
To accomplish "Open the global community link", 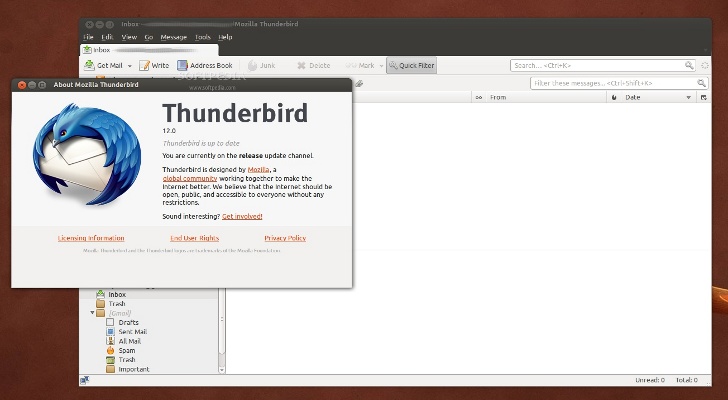I will click(x=190, y=178).
